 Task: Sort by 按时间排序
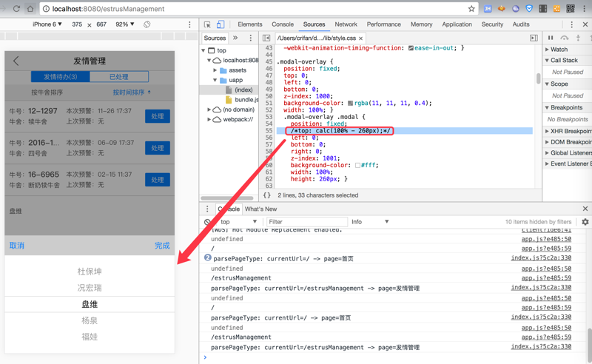click(x=132, y=92)
